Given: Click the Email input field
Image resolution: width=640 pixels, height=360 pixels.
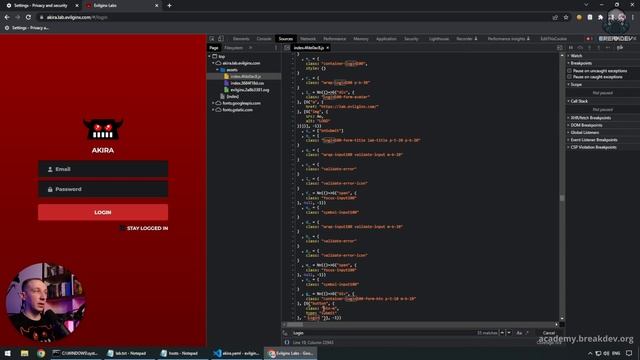Looking at the screenshot, I should (x=103, y=169).
